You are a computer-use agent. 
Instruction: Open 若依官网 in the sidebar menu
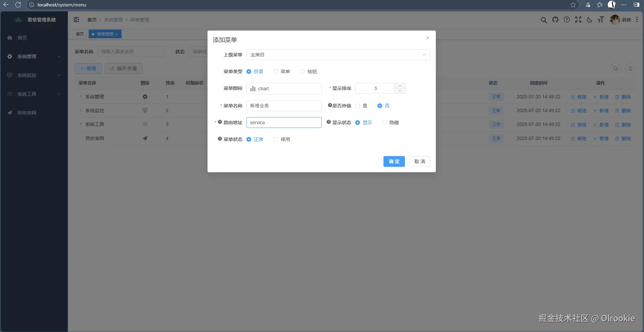tap(34, 113)
